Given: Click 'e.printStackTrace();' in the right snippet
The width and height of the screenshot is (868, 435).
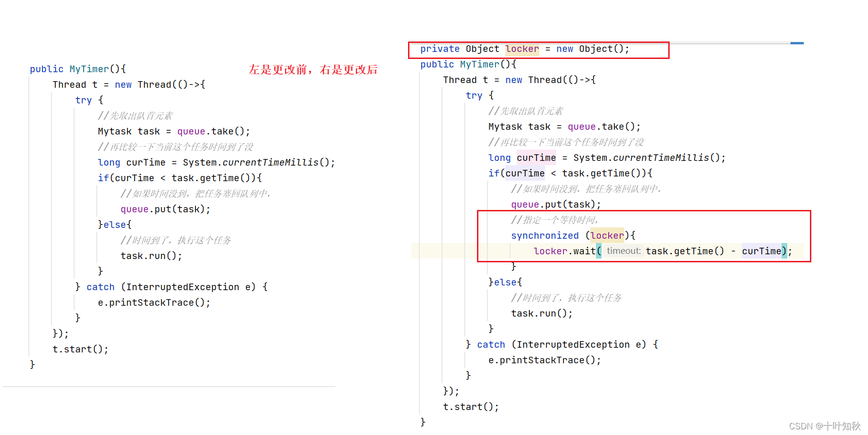Looking at the screenshot, I should (x=545, y=360).
